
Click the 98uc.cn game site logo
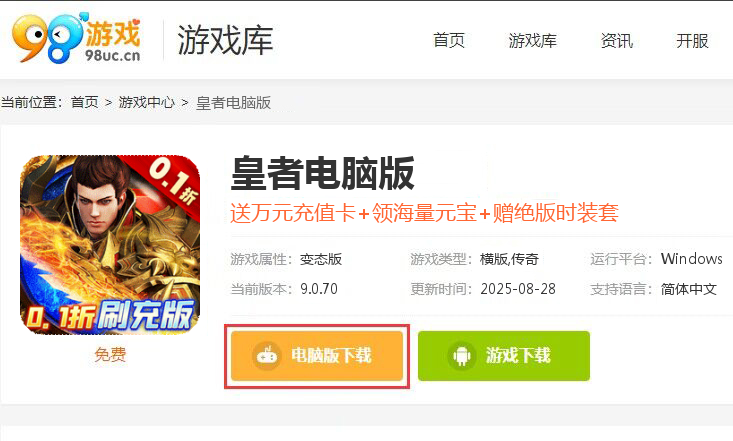[x=76, y=38]
